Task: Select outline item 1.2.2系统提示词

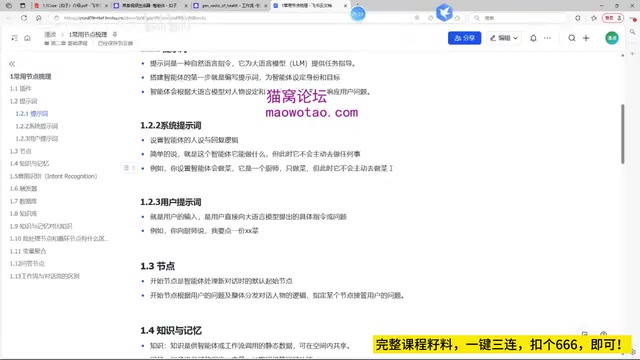Action: 37,126
